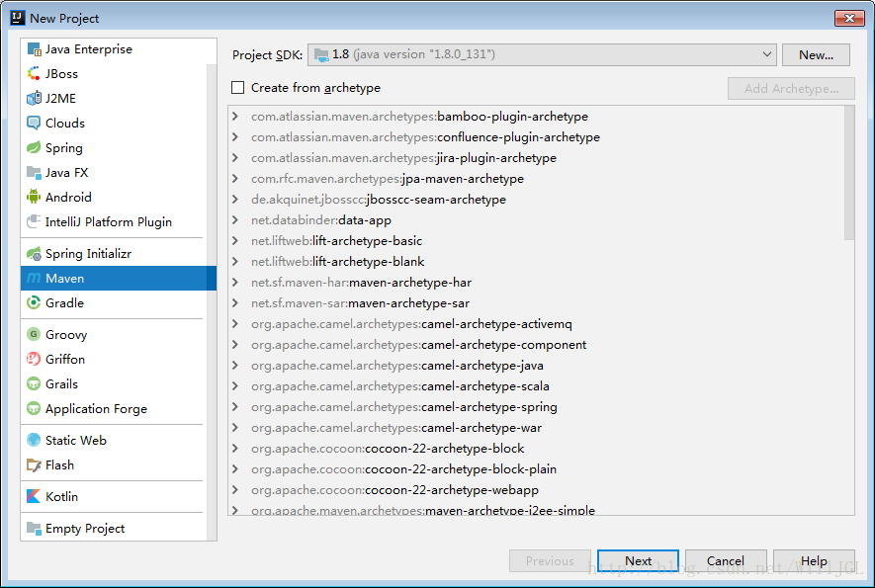The width and height of the screenshot is (875, 588).
Task: Select Java Enterprise project type
Action: [88, 49]
